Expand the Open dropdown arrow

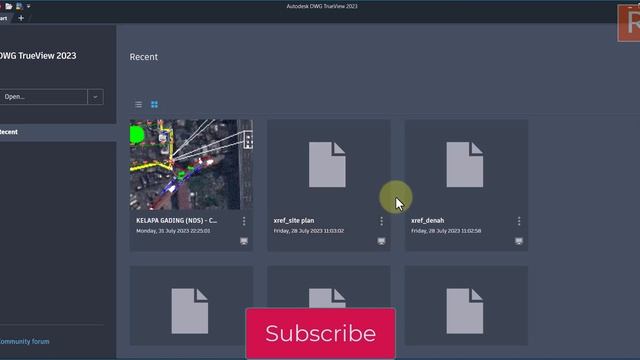(95, 97)
